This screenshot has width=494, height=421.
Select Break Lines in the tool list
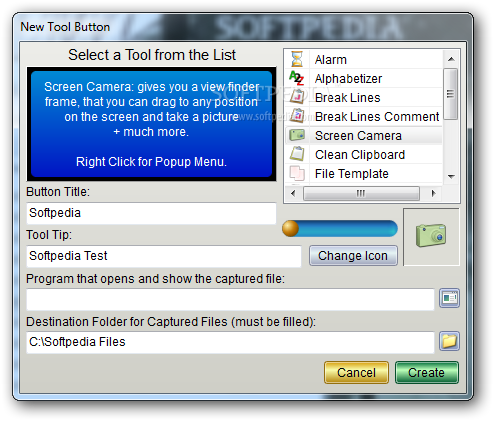click(364, 98)
